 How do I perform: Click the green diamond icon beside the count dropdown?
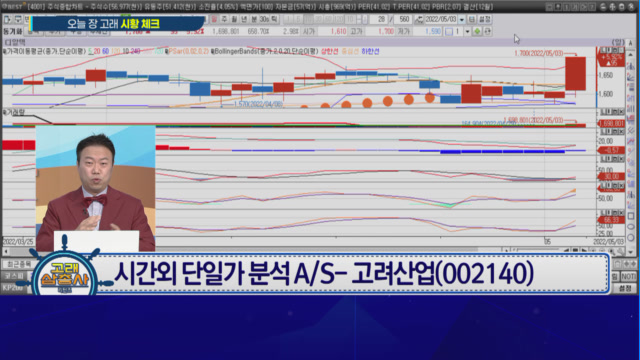(x=477, y=31)
